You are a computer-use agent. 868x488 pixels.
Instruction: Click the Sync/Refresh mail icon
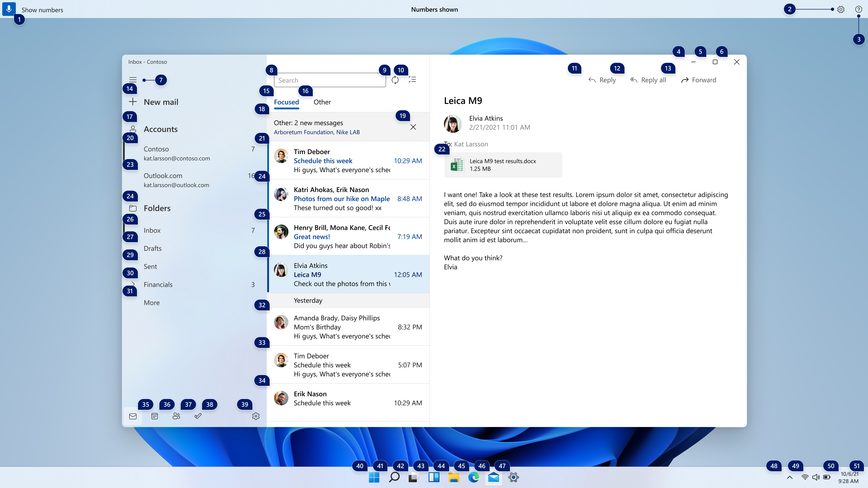[395, 80]
